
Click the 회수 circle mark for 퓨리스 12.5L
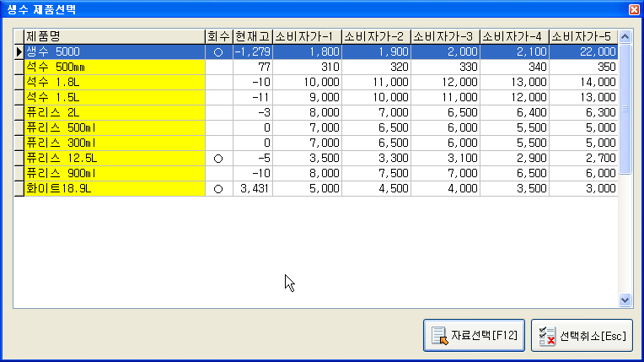(218, 159)
